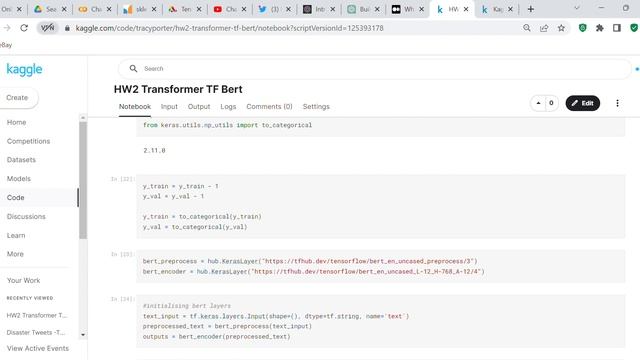Viewport: 640px width, 360px height.
Task: Open recently viewed HW2 Transformer notebook
Action: click(x=37, y=315)
